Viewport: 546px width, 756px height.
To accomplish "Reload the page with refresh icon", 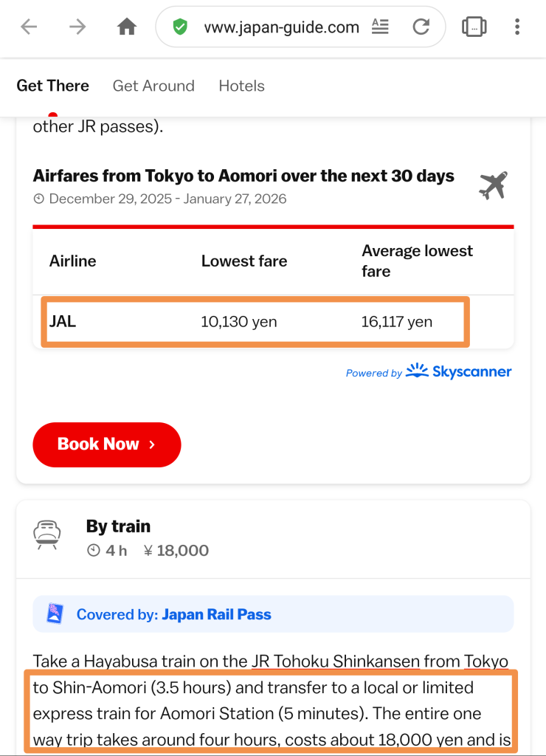I will pos(421,27).
